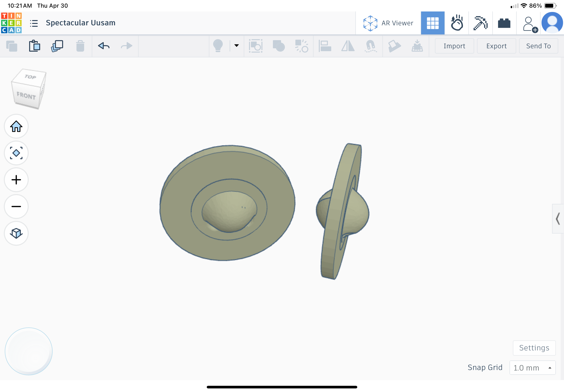
Task: Click the Send To button
Action: (x=538, y=46)
